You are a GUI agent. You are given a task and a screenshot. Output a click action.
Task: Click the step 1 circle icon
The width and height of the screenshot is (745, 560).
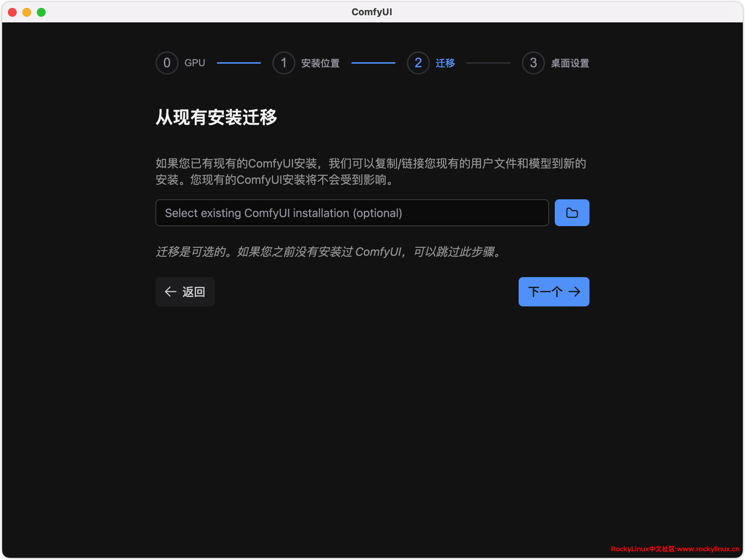284,63
